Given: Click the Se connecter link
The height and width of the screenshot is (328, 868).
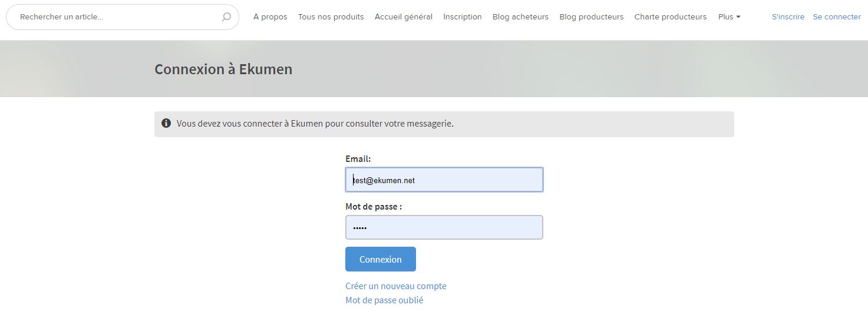Looking at the screenshot, I should (837, 17).
